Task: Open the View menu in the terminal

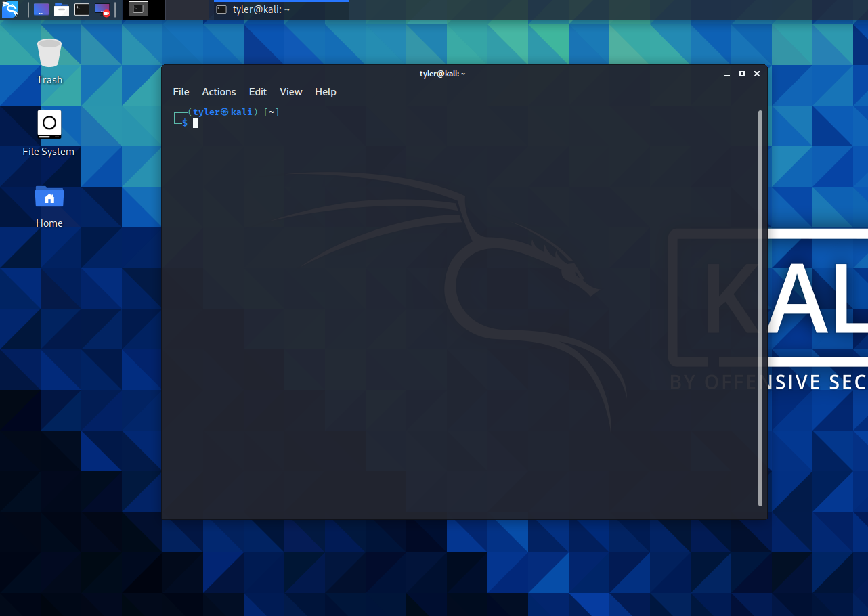Action: (291, 91)
